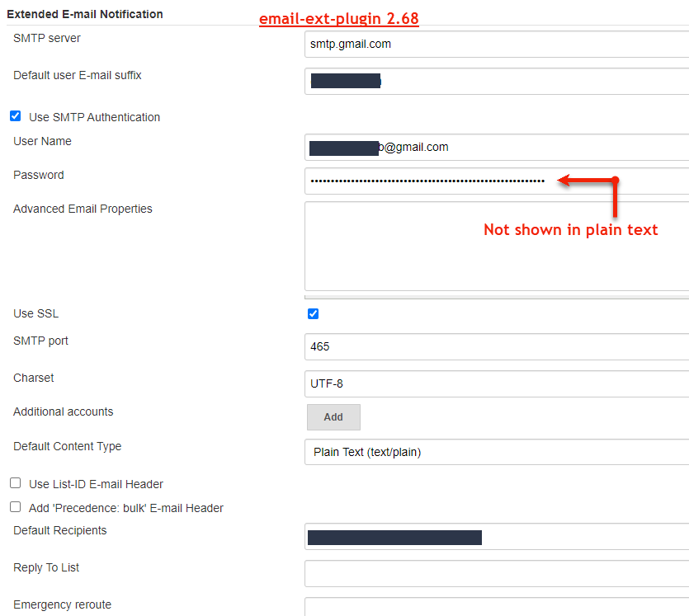Check Add 'Precedence: bulk' E-mail Header box
The height and width of the screenshot is (616, 689).
[x=15, y=507]
